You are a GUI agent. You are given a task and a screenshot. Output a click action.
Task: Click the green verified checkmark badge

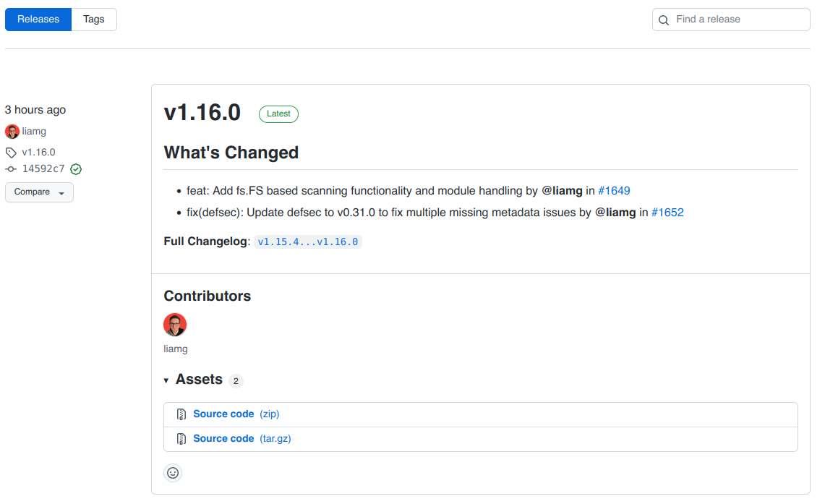point(75,168)
